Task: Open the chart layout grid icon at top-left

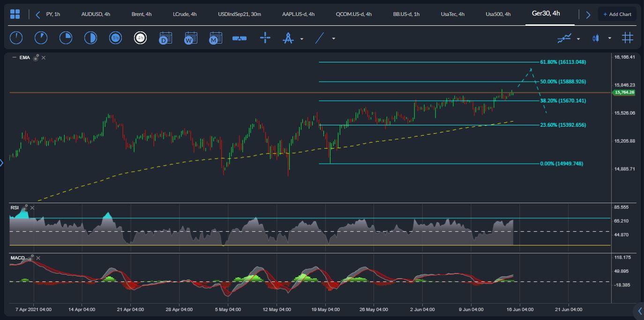Action: [x=15, y=14]
